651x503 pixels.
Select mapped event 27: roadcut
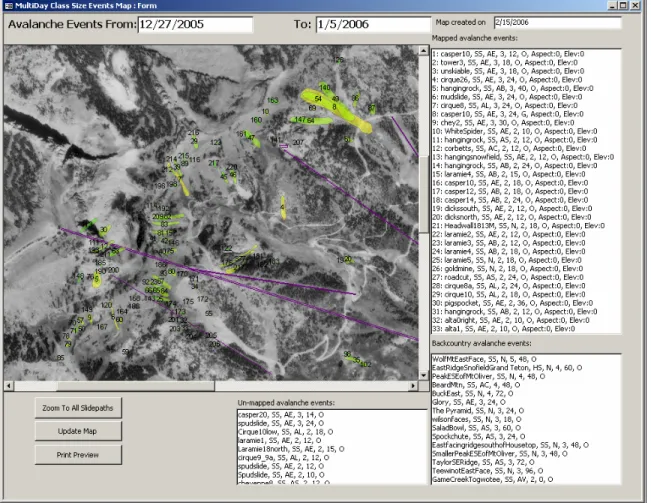pos(508,277)
